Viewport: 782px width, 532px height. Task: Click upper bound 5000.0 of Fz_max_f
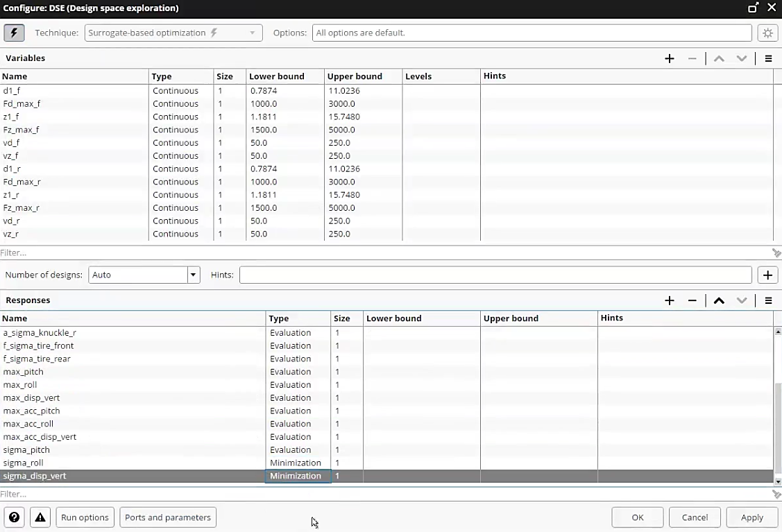pos(341,130)
